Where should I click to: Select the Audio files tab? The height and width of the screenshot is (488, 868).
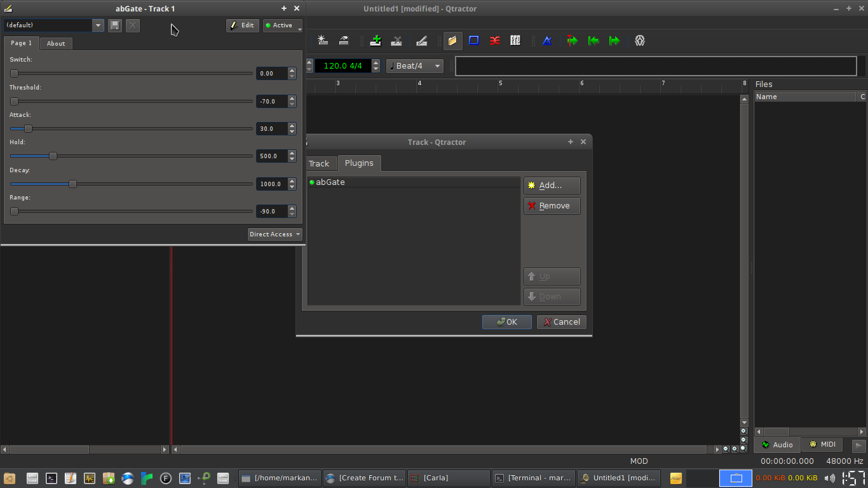777,445
